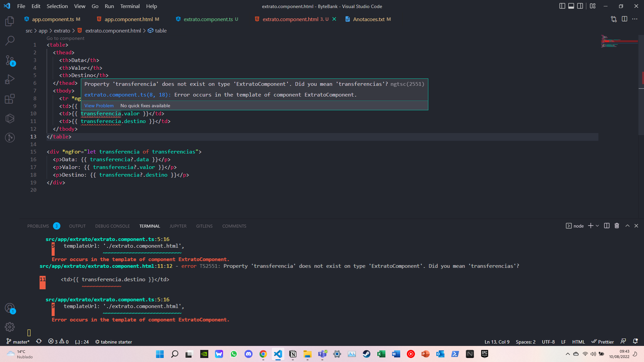Open the terminal launch profile dropdown
The height and width of the screenshot is (362, 644).
pyautogui.click(x=597, y=226)
